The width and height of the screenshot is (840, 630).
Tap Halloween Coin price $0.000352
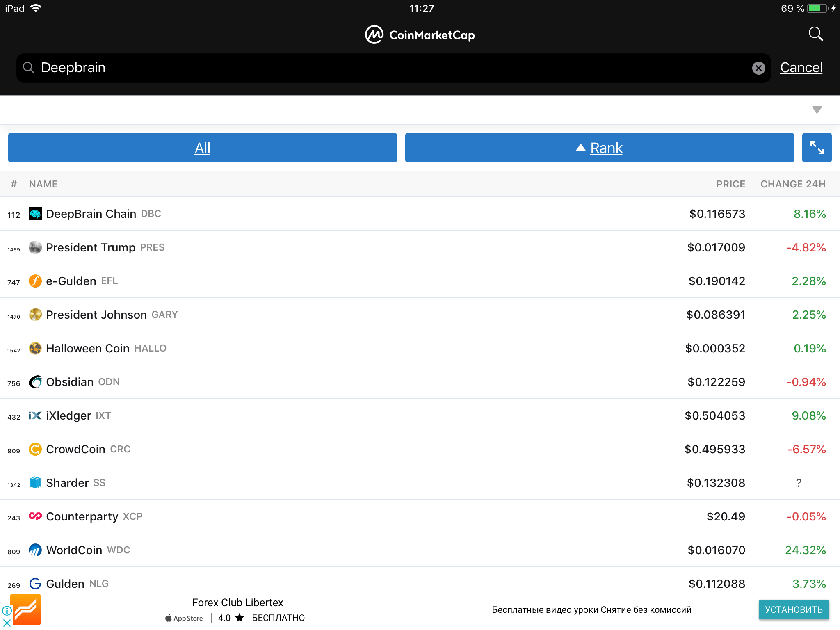[x=715, y=348]
